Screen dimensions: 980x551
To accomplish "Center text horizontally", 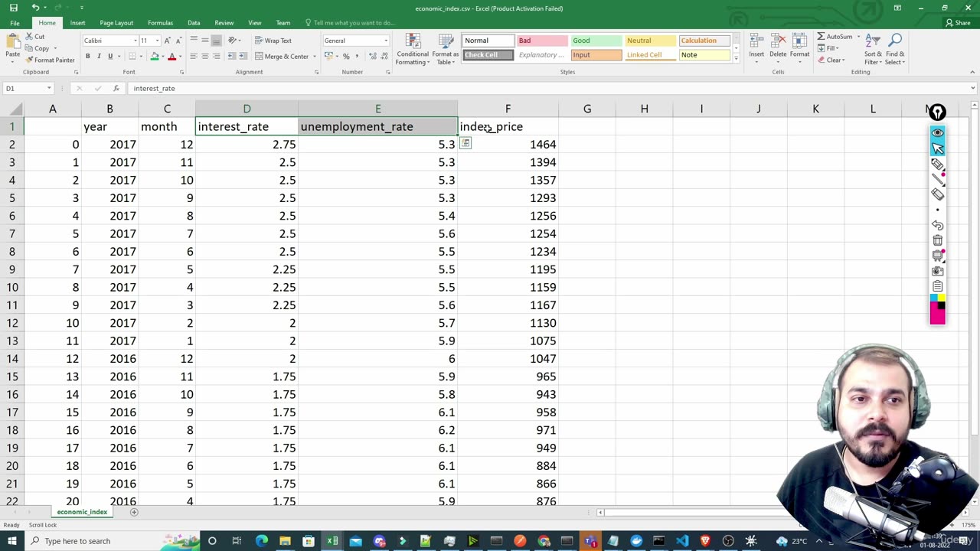I will [205, 56].
